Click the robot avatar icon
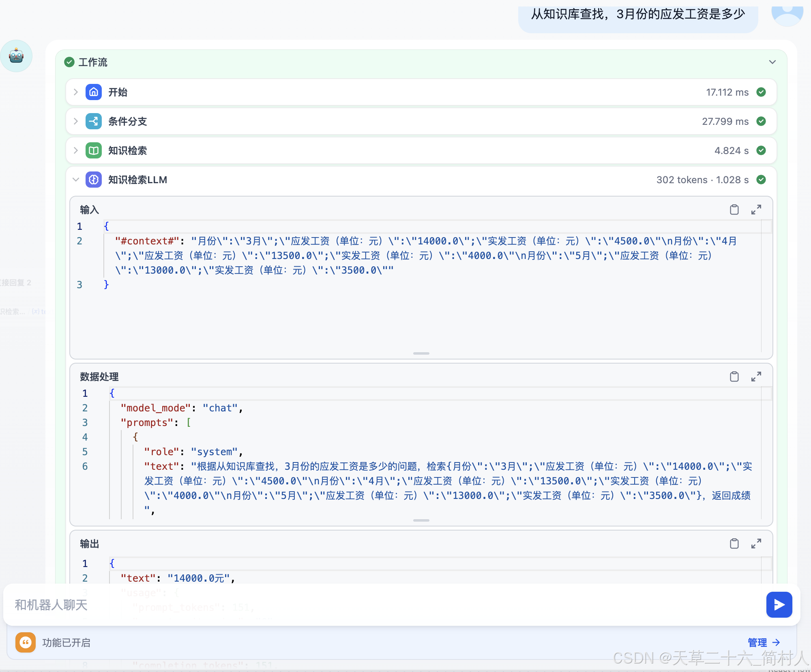Image resolution: width=811 pixels, height=672 pixels. [x=16, y=56]
